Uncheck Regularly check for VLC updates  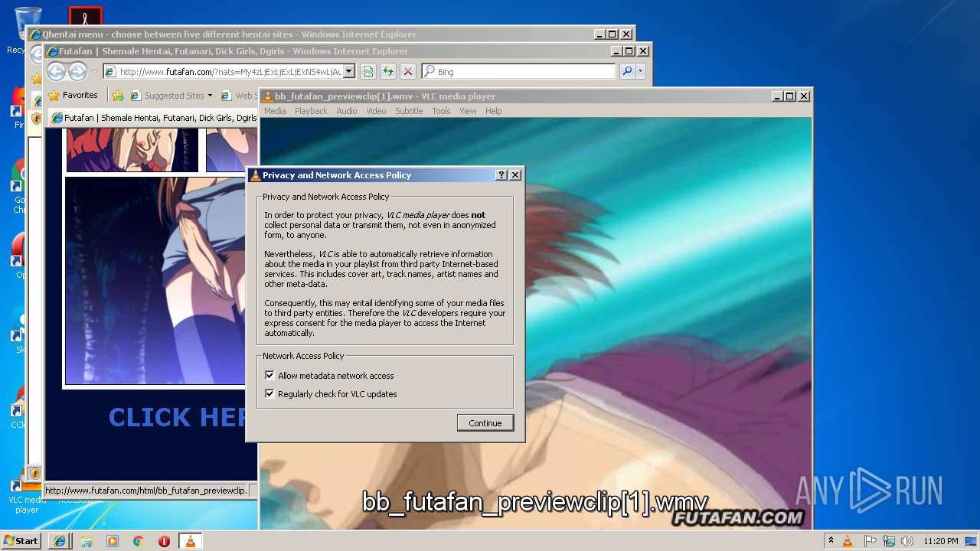click(269, 394)
